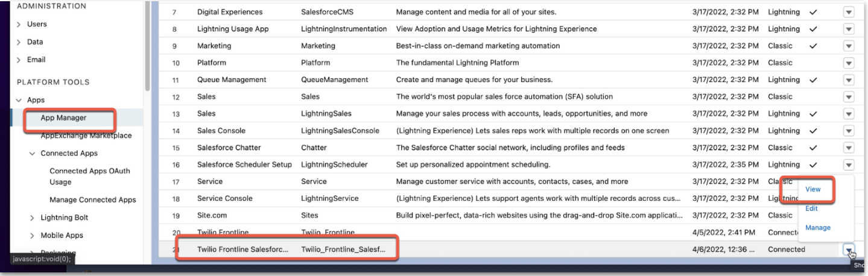Open row actions dropdown for Sales Console
The image size is (868, 276).
849,131
